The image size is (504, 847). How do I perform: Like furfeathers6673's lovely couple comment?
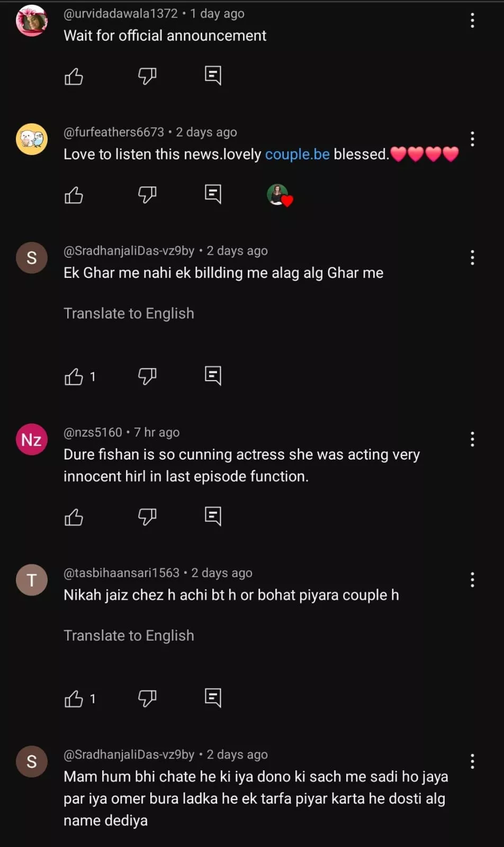[x=74, y=195]
